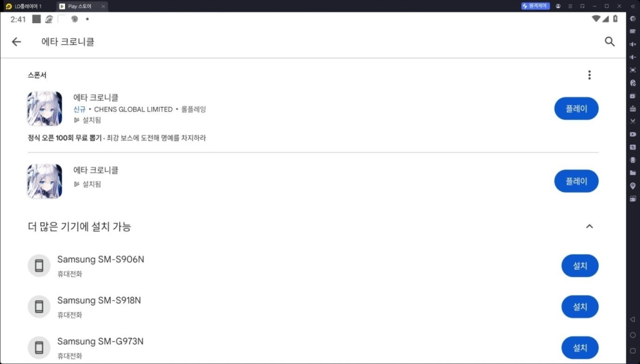Click 플레이 button on sponsored 에타 크로니클
640x364 pixels.
click(576, 109)
